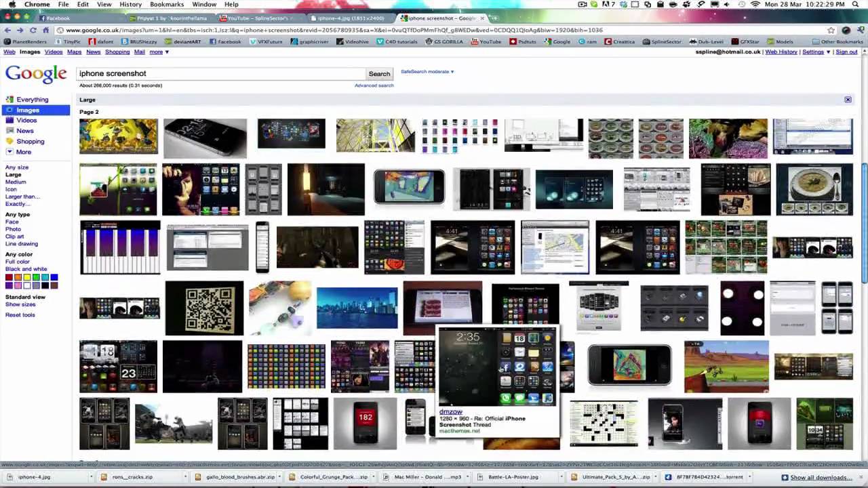The height and width of the screenshot is (488, 868).
Task: Open Bookmarks menu
Action: point(167,4)
